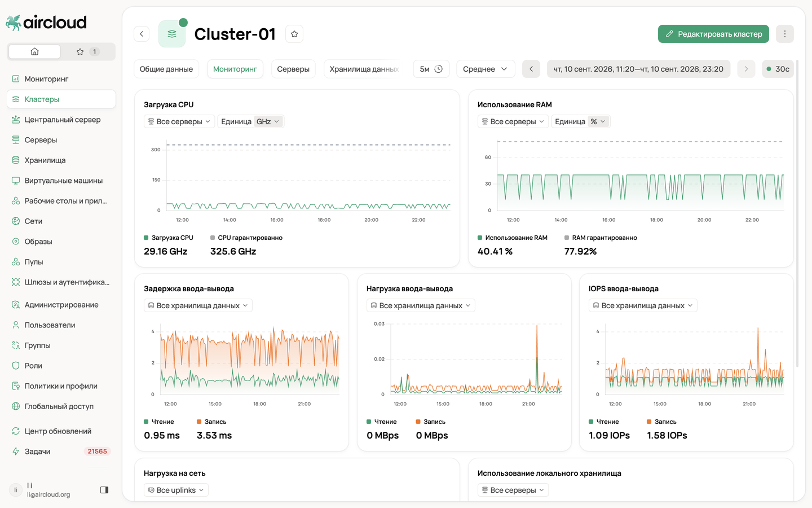812x508 pixels.
Task: Open the Среднее aggregation dropdown
Action: (486, 69)
